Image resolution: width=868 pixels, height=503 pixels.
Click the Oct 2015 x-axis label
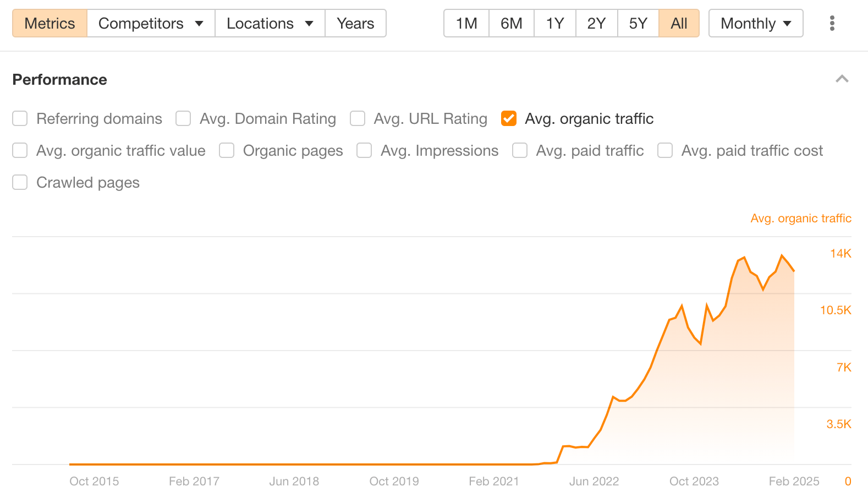point(94,482)
